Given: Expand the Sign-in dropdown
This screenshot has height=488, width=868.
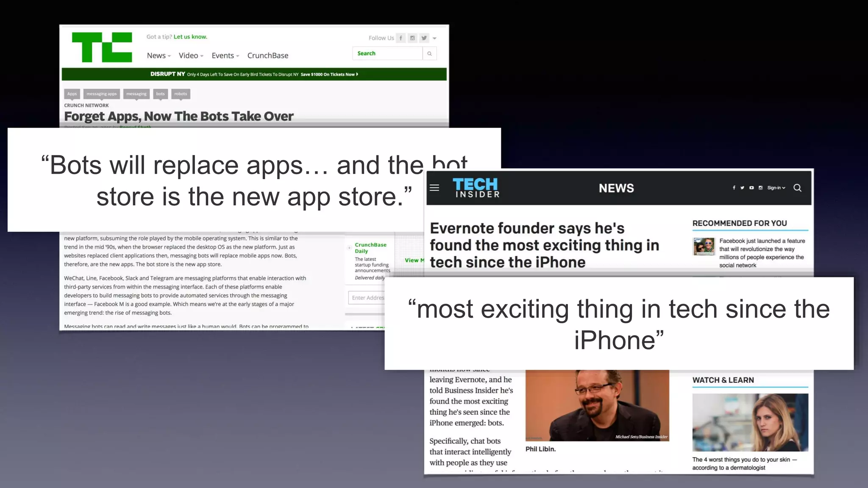Looking at the screenshot, I should 776,188.
